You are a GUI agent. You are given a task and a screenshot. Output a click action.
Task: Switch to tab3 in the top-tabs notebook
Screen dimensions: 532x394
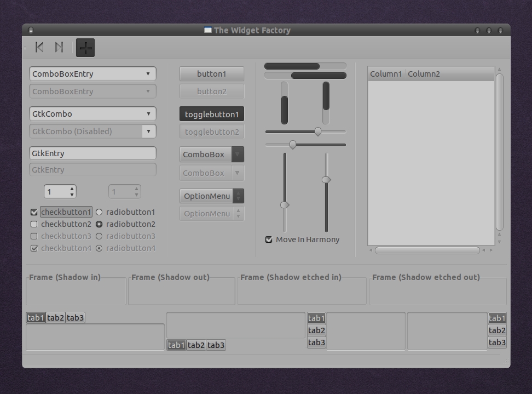75,318
